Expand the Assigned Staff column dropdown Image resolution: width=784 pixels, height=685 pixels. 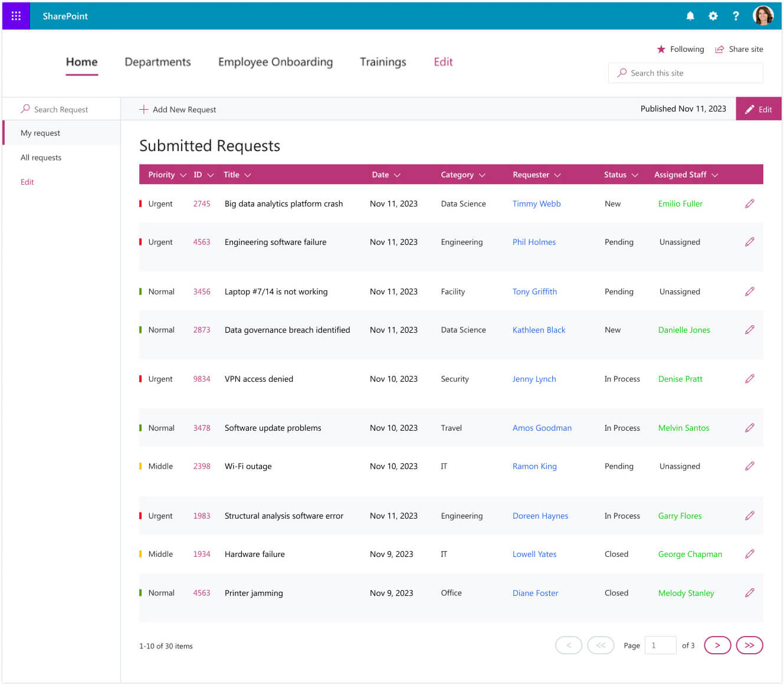(715, 175)
